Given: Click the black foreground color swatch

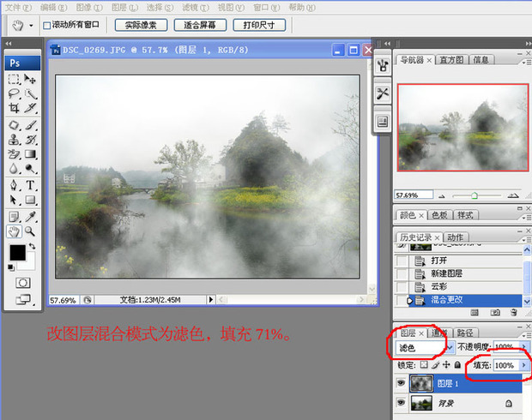Looking at the screenshot, I should (17, 253).
